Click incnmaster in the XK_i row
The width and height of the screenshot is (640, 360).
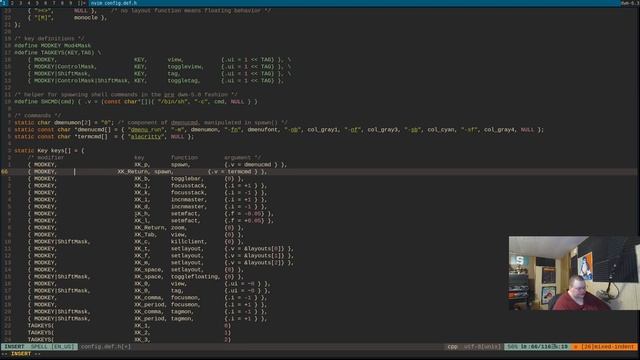(x=187, y=199)
